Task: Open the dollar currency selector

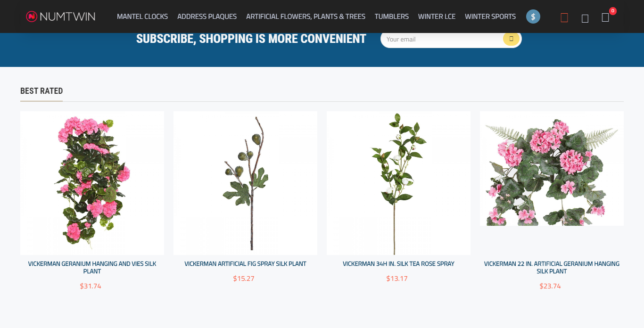Action: point(533,16)
